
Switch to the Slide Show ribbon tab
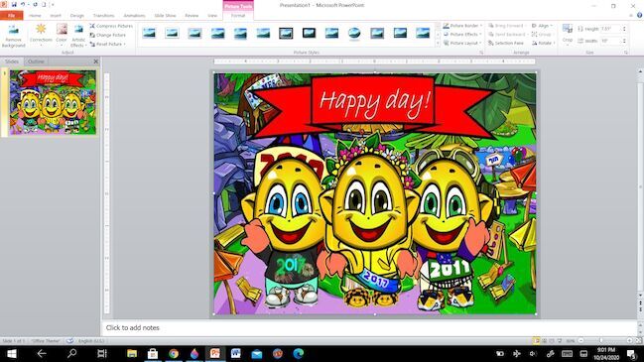pos(165,16)
